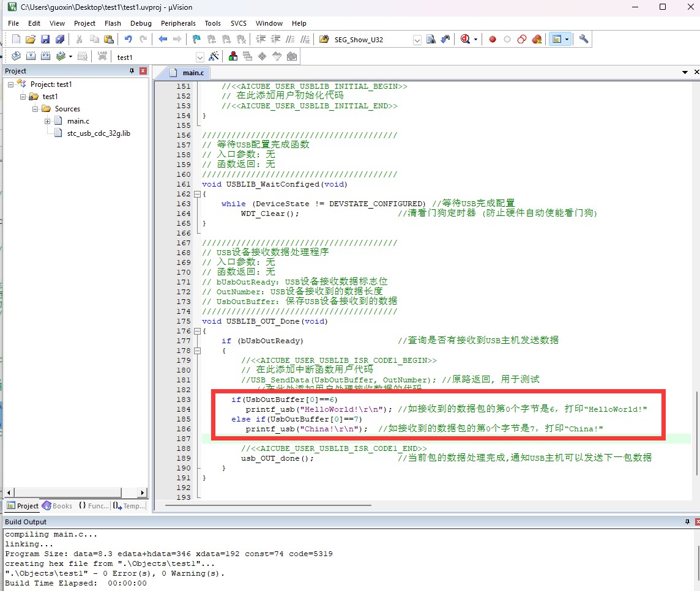Screen dimensions: 700x591
Task: Collapse the Sources group node
Action: point(35,109)
